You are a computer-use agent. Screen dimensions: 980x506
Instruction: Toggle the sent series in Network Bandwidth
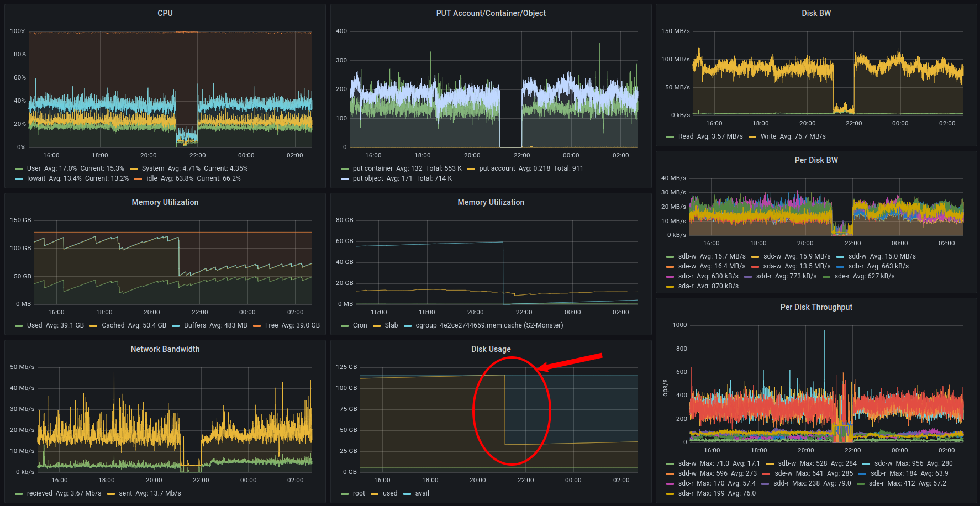tap(125, 493)
